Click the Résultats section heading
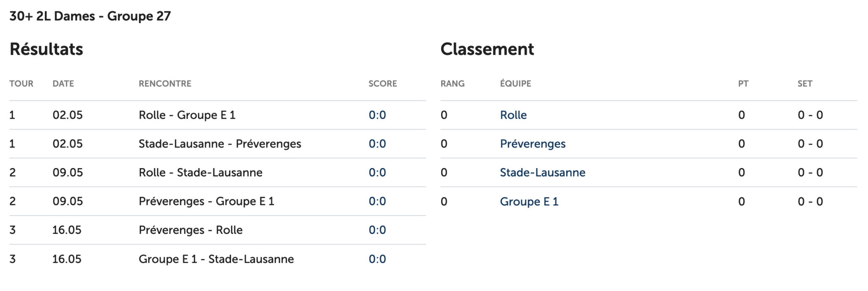 point(46,50)
